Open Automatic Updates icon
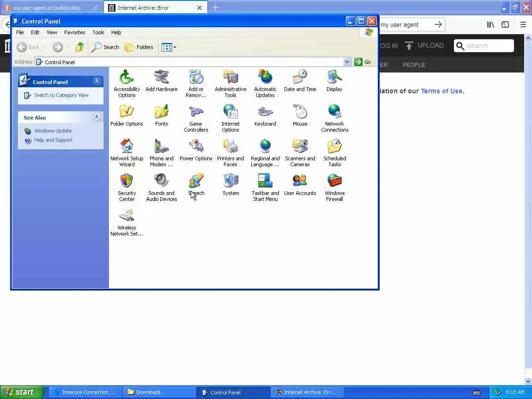The width and height of the screenshot is (532, 399). click(x=265, y=83)
